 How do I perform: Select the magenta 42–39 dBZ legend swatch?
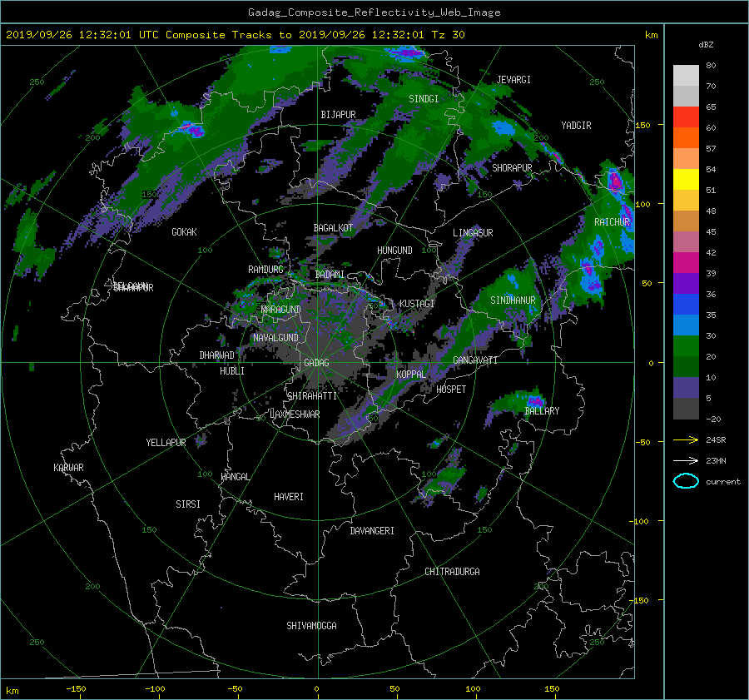coord(686,262)
